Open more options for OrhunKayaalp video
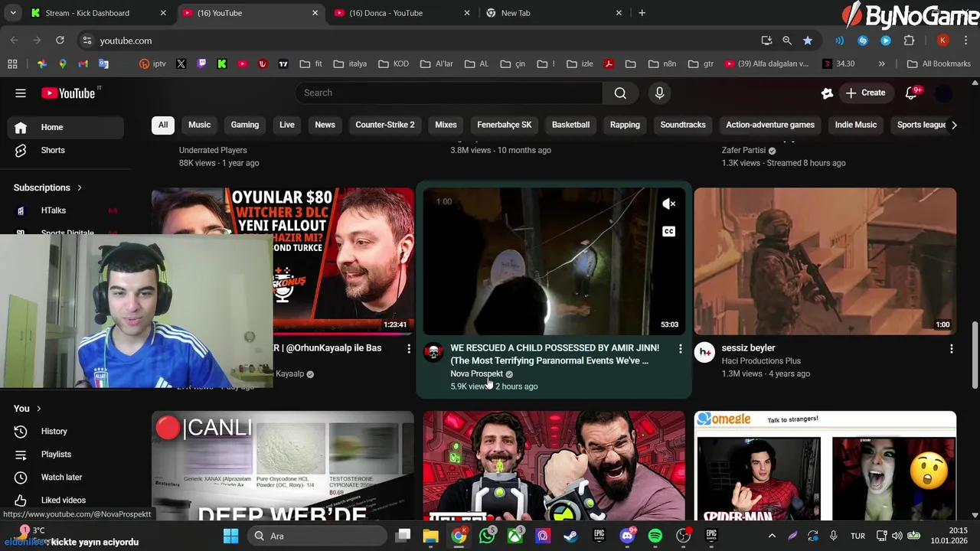Screen dimensions: 980x551 point(409,349)
